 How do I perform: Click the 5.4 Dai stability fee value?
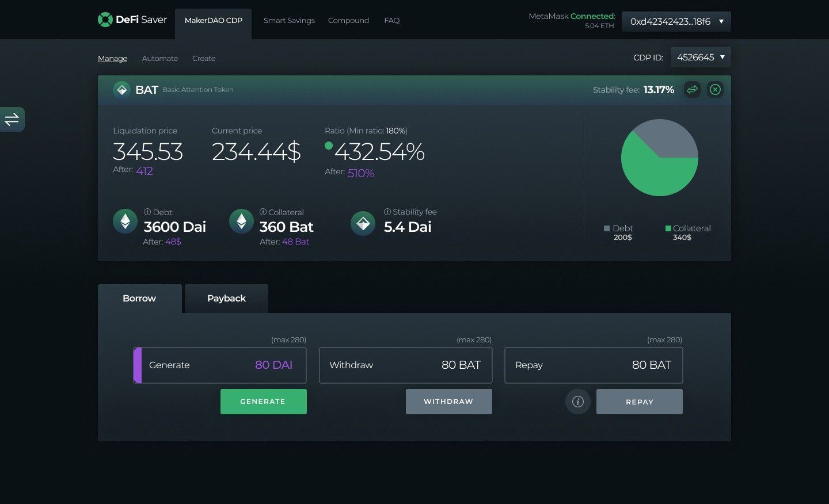click(408, 227)
